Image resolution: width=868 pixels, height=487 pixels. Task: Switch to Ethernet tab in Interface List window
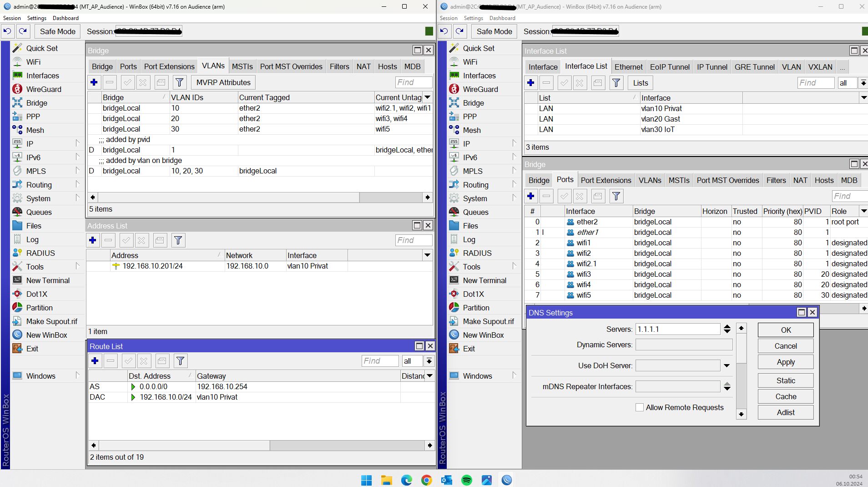tap(628, 67)
